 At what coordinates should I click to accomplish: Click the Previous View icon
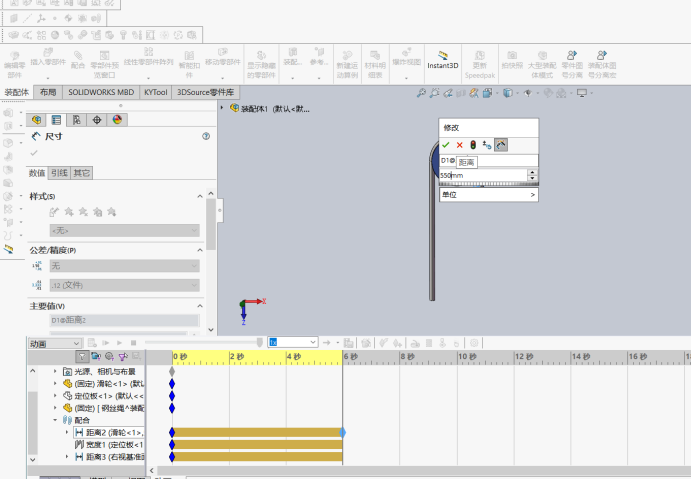[x=448, y=93]
